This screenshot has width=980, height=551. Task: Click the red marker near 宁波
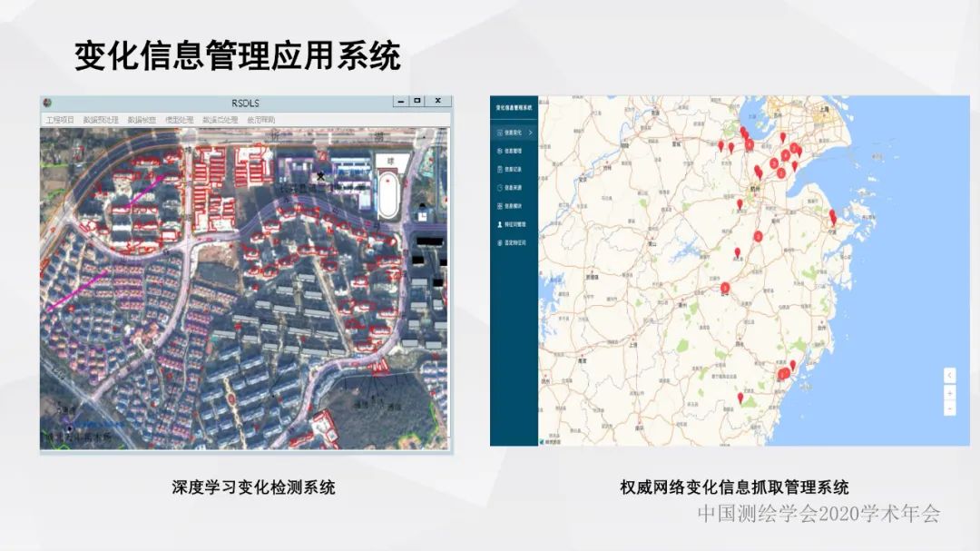pos(833,218)
